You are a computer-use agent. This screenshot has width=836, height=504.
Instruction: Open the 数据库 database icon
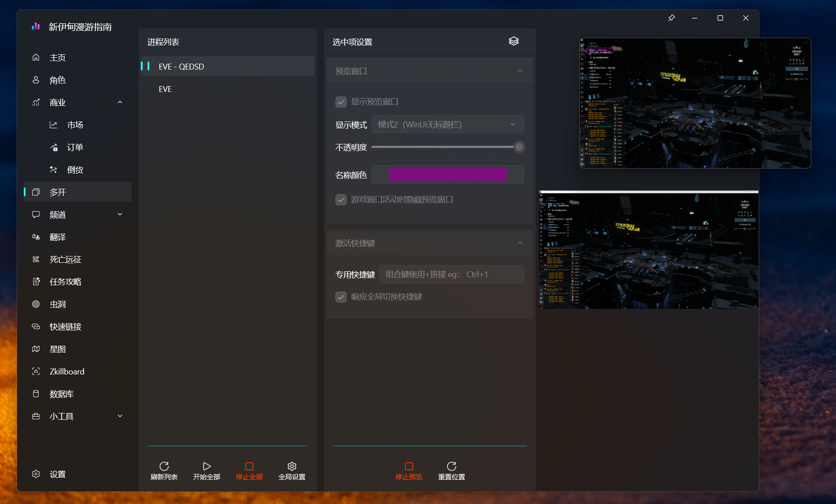[36, 394]
